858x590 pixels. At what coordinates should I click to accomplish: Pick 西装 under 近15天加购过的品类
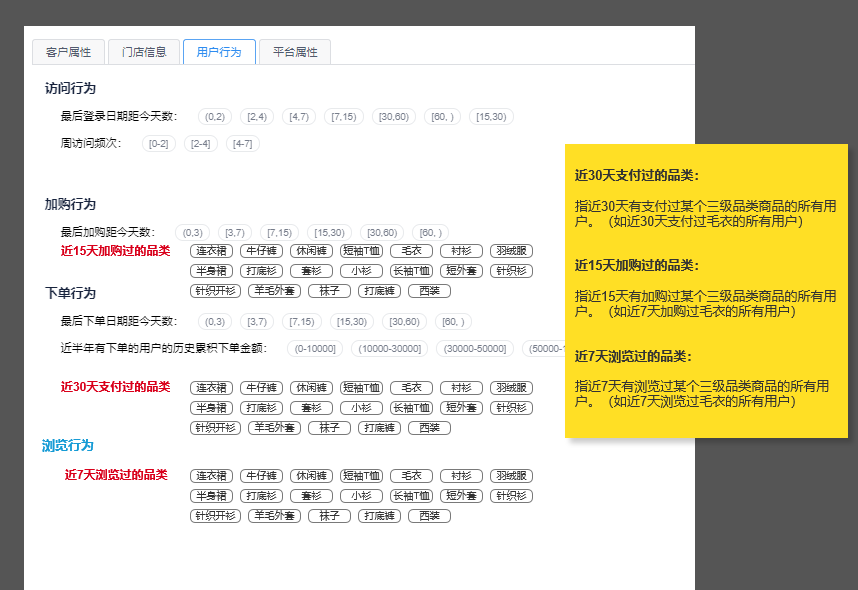(430, 291)
